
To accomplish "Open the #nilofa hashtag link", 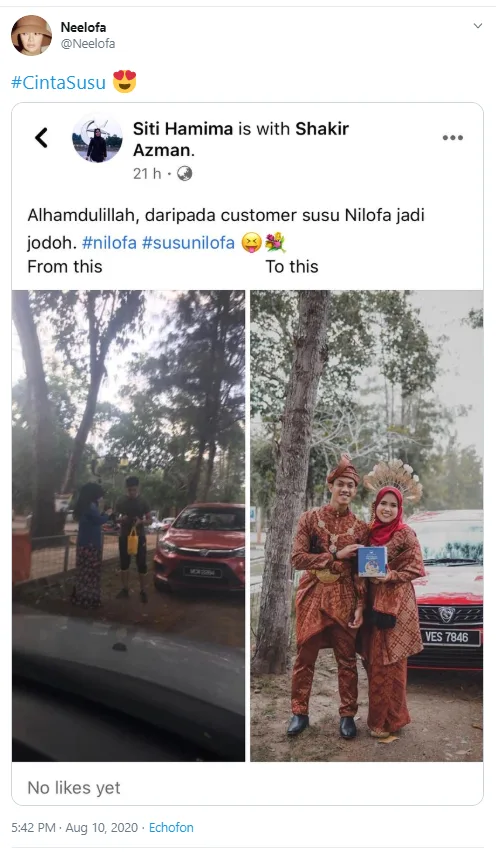I will coord(109,242).
